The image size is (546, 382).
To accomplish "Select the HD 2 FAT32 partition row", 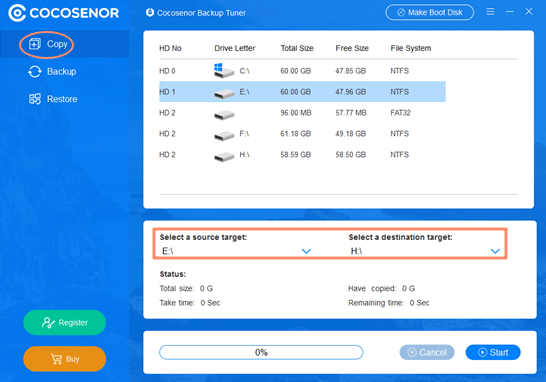I will point(302,113).
